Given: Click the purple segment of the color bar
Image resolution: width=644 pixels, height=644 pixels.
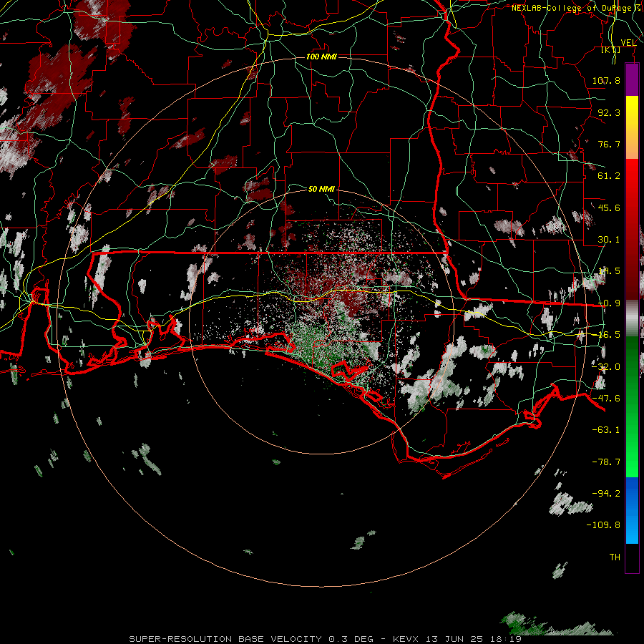Looking at the screenshot, I should coord(632,79).
